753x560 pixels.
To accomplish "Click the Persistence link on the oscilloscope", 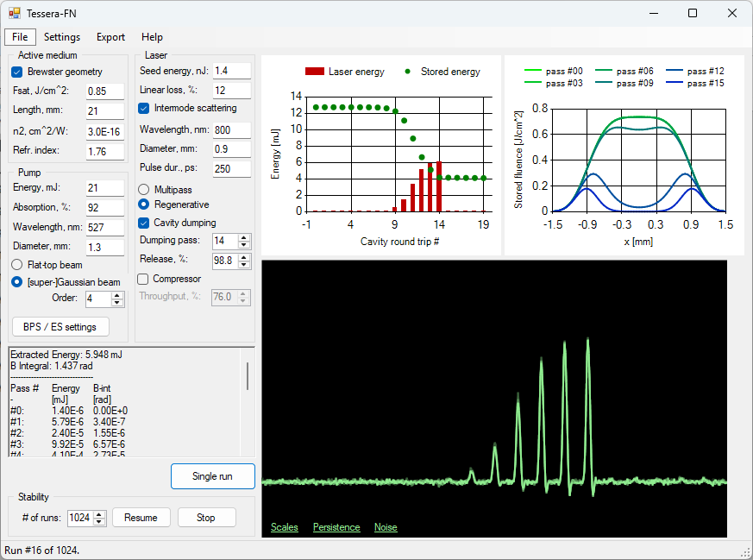I will point(336,527).
